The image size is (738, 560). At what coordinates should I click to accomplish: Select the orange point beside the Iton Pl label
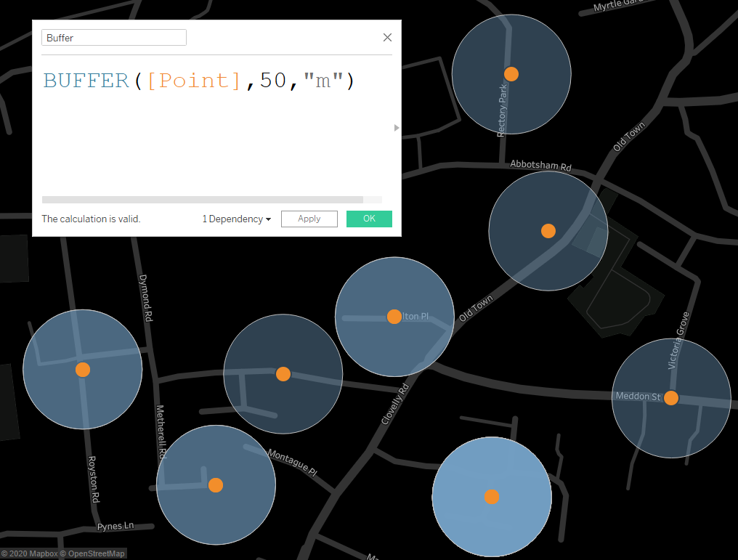(x=394, y=317)
